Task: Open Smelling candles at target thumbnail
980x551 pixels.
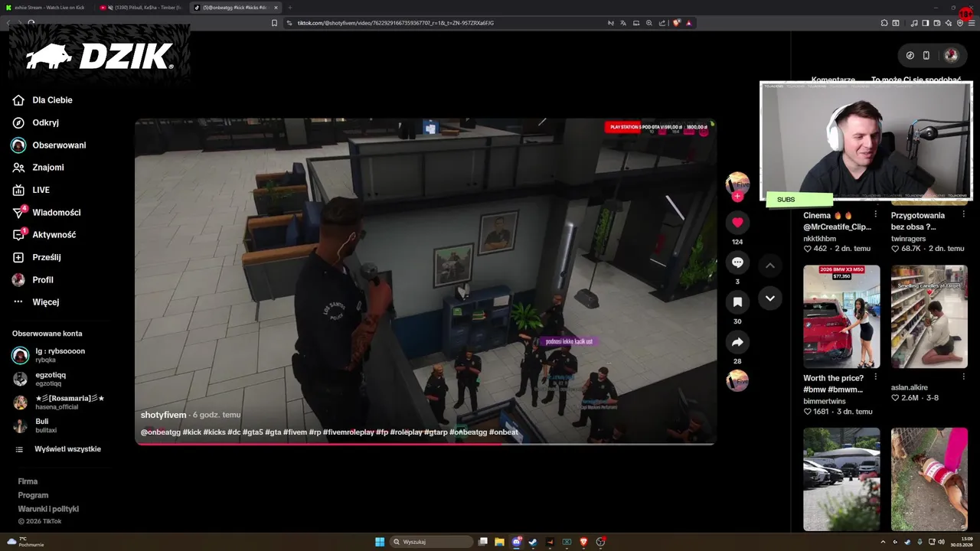Action: tap(929, 317)
